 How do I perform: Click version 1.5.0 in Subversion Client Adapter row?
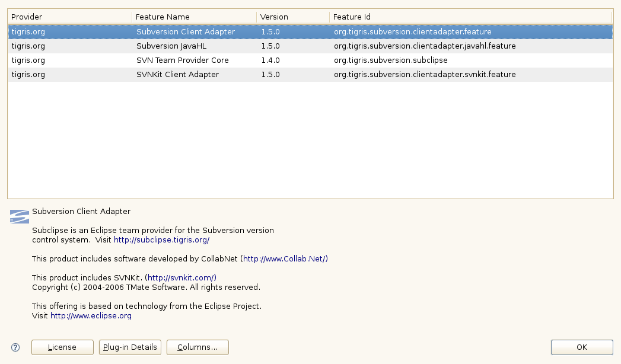pos(270,31)
